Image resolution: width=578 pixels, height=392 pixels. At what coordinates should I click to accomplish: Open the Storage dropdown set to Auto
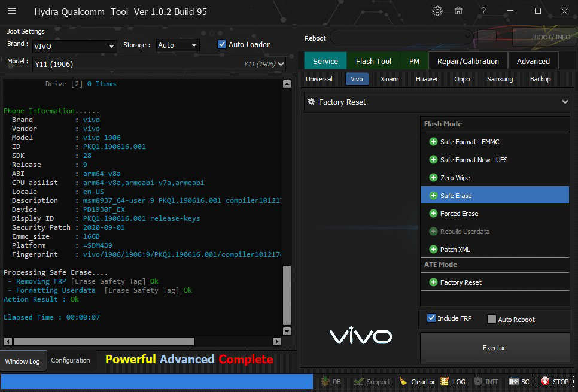tap(178, 45)
